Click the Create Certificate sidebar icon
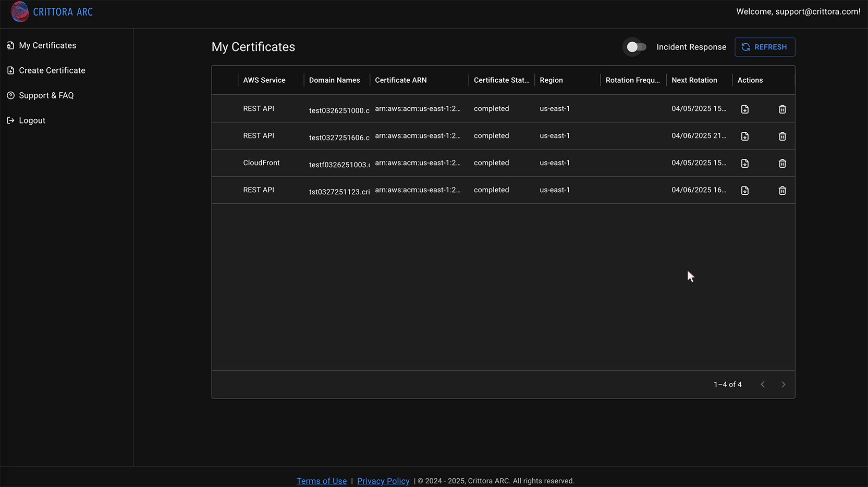This screenshot has width=868, height=487. [x=10, y=70]
